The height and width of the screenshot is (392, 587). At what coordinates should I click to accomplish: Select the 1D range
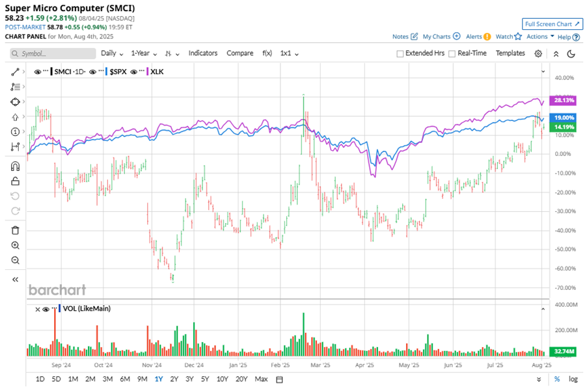(x=40, y=379)
